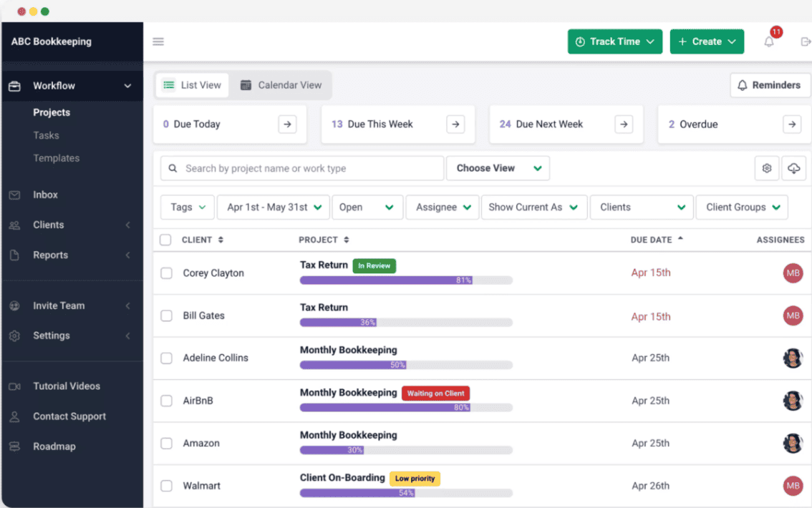This screenshot has height=508, width=812.
Task: Open Tutorial Videos from the sidebar
Action: [x=67, y=386]
